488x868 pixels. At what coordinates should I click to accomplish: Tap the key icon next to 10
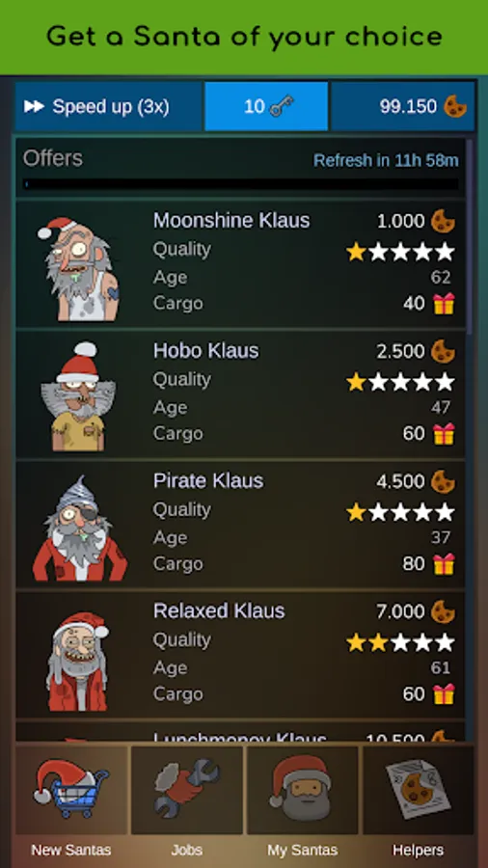282,106
